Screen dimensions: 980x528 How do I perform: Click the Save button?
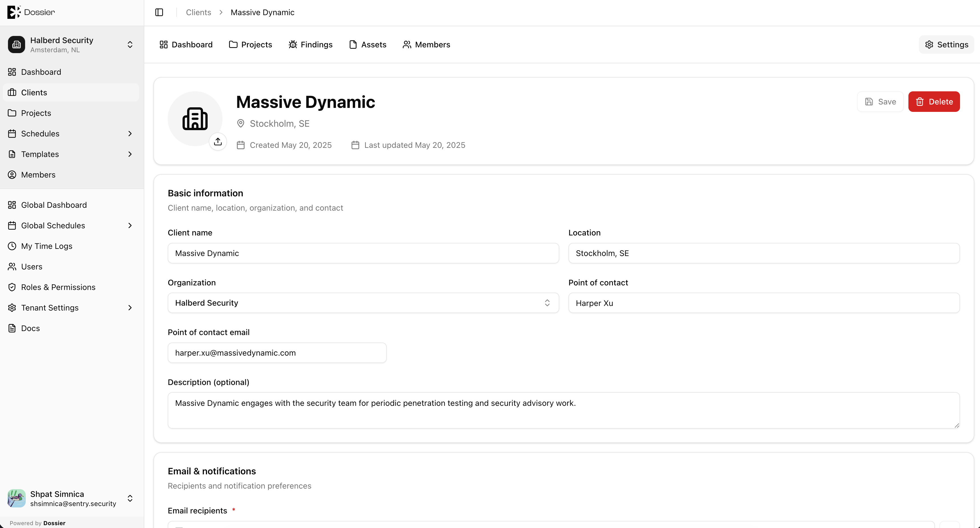[x=880, y=102]
